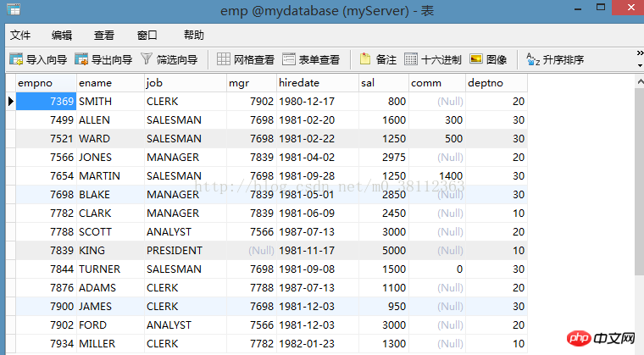Select the ename cell JONES
The width and height of the screenshot is (644, 355).
pyautogui.click(x=110, y=158)
